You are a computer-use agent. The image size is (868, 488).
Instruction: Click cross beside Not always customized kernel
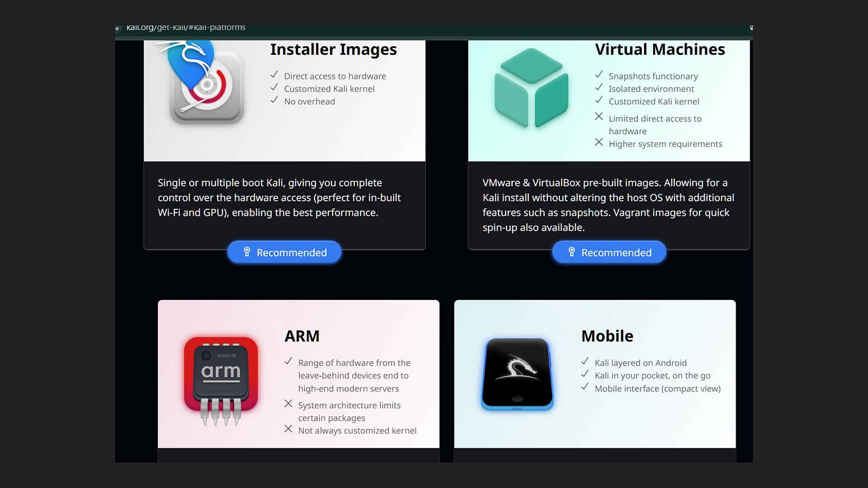[289, 429]
